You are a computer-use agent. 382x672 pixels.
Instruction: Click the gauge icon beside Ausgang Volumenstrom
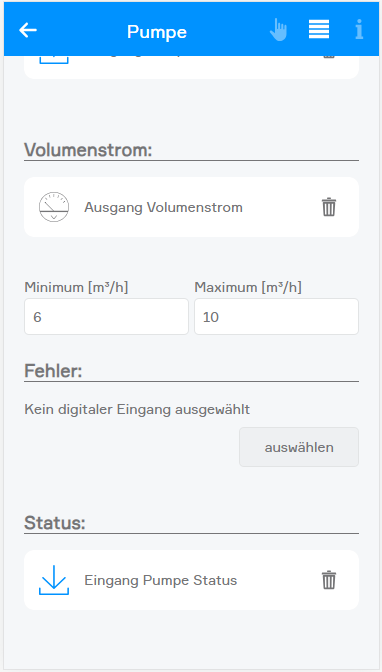pos(54,207)
